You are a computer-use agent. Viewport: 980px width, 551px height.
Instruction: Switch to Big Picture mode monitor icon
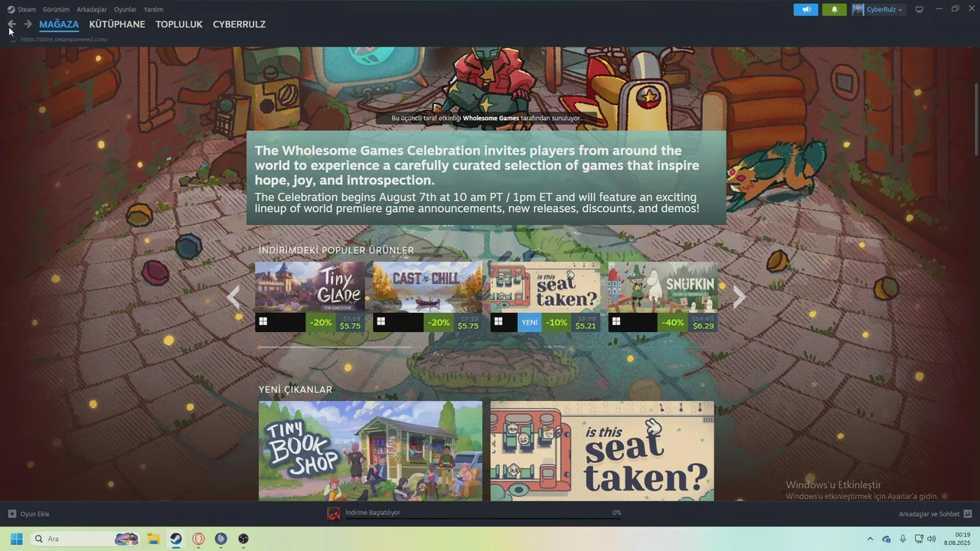tap(920, 9)
